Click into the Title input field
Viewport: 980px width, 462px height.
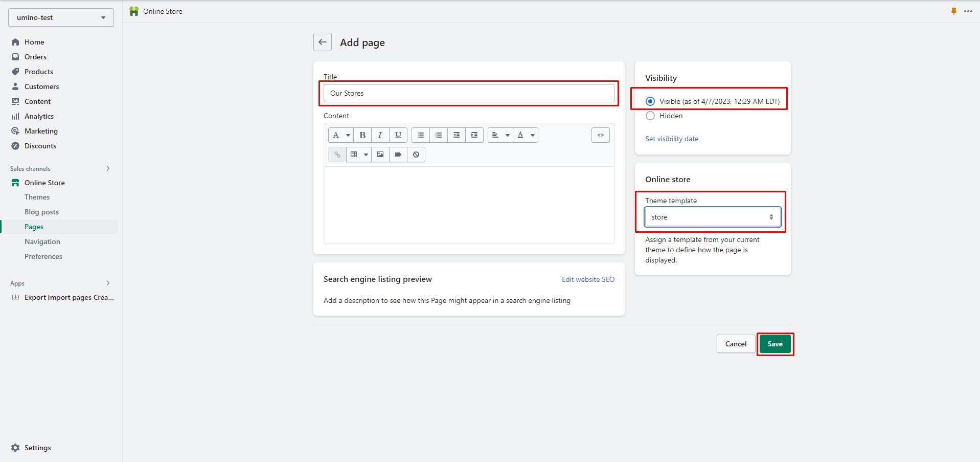click(469, 93)
